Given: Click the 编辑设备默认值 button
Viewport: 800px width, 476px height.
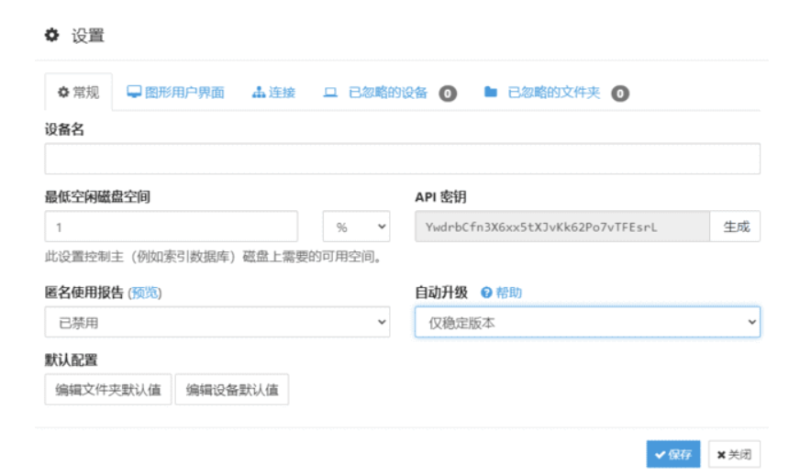Looking at the screenshot, I should coord(232,390).
